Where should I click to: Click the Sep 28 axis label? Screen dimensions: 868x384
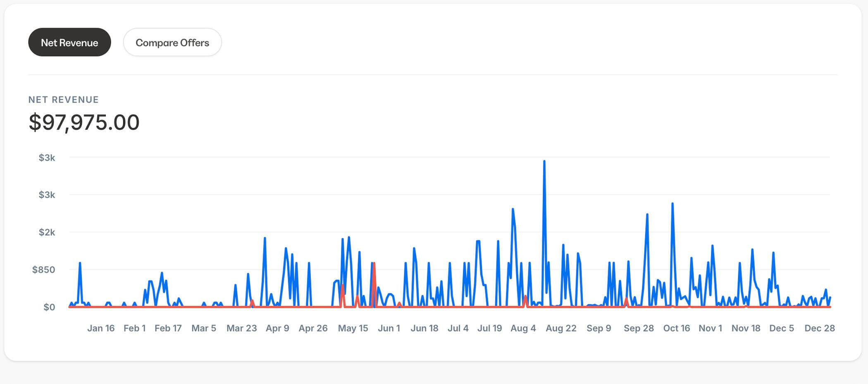[x=639, y=328]
